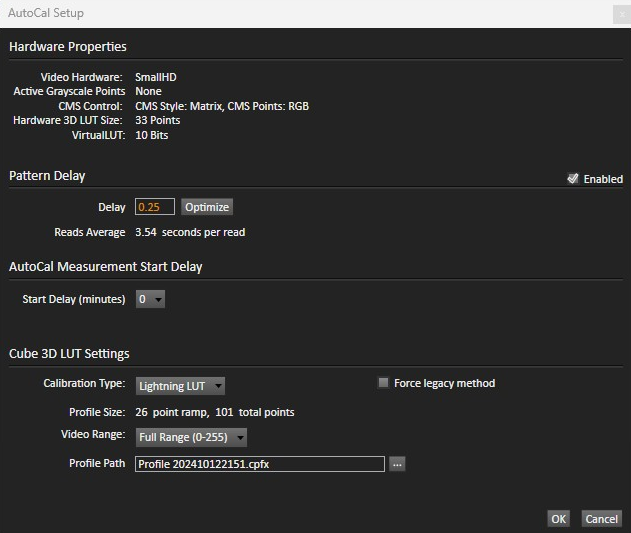This screenshot has width=631, height=533.
Task: Click the 33 Points LUT size value
Action: click(158, 120)
